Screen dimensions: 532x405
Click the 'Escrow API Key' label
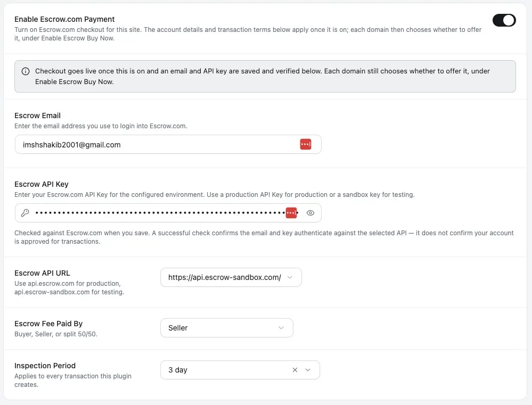42,184
